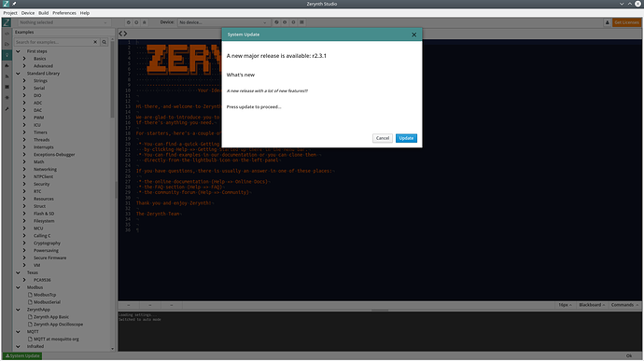Click the third icon right of the device dropdown
The width and height of the screenshot is (644, 361).
coord(293,22)
